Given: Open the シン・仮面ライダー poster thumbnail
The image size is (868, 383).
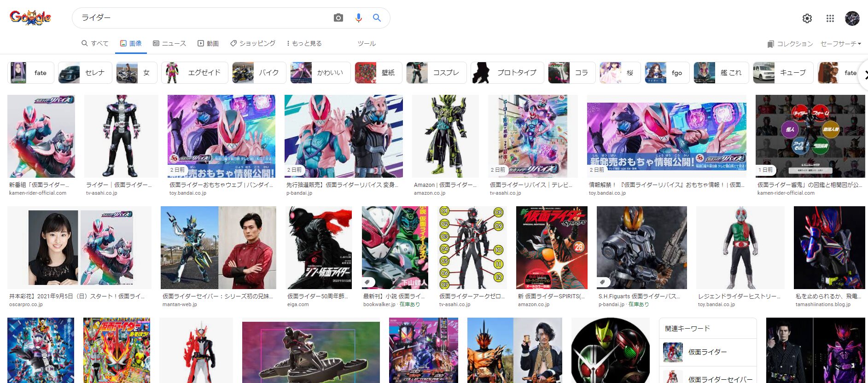Looking at the screenshot, I should pyautogui.click(x=319, y=248).
